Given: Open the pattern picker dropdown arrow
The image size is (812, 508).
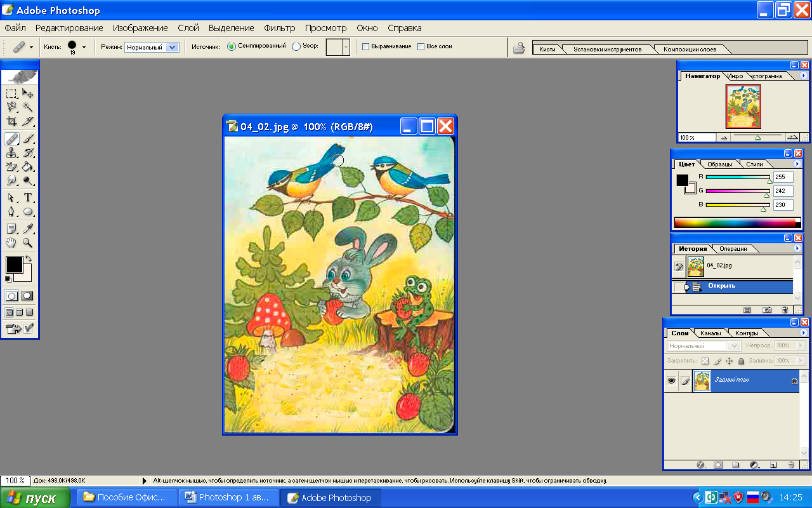Looking at the screenshot, I should 346,47.
